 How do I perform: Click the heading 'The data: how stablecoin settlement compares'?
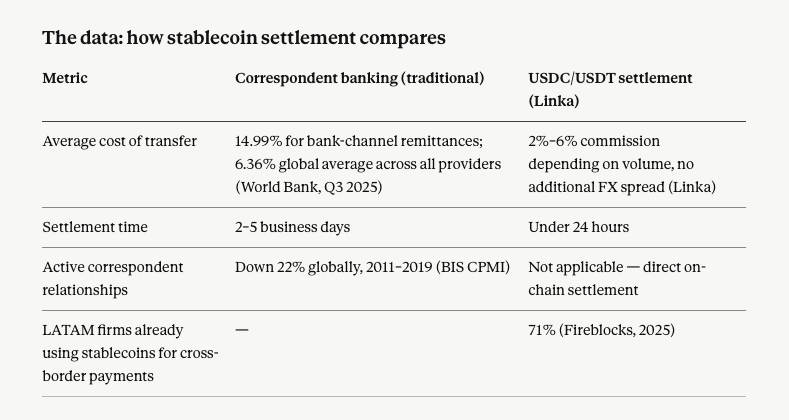(244, 38)
